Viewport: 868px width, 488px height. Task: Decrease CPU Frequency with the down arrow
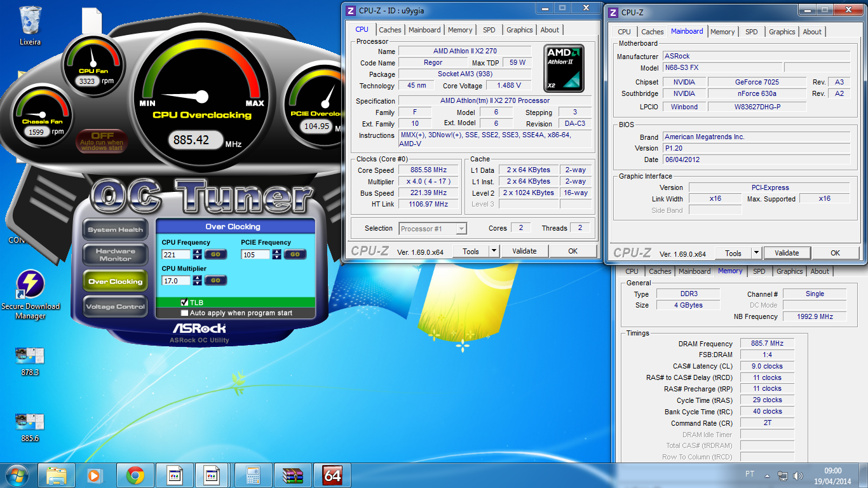click(x=198, y=257)
